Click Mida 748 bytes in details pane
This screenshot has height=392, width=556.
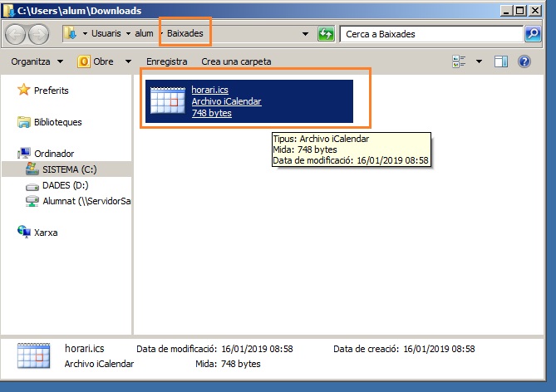tap(228, 364)
